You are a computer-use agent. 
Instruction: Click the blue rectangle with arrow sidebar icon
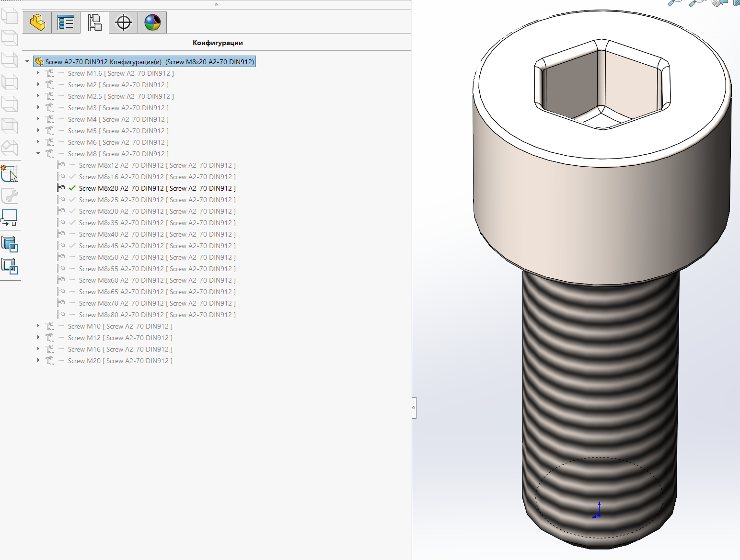tap(10, 217)
